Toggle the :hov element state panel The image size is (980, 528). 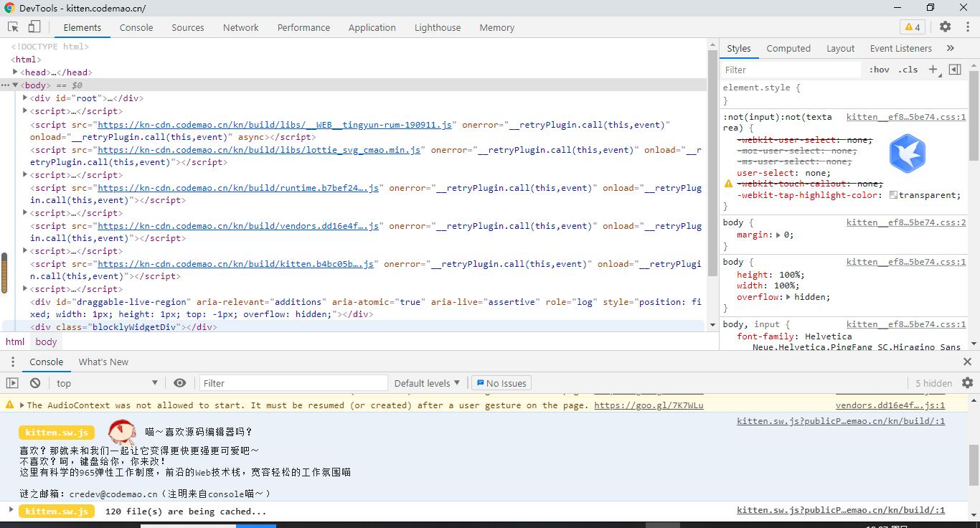pos(879,70)
